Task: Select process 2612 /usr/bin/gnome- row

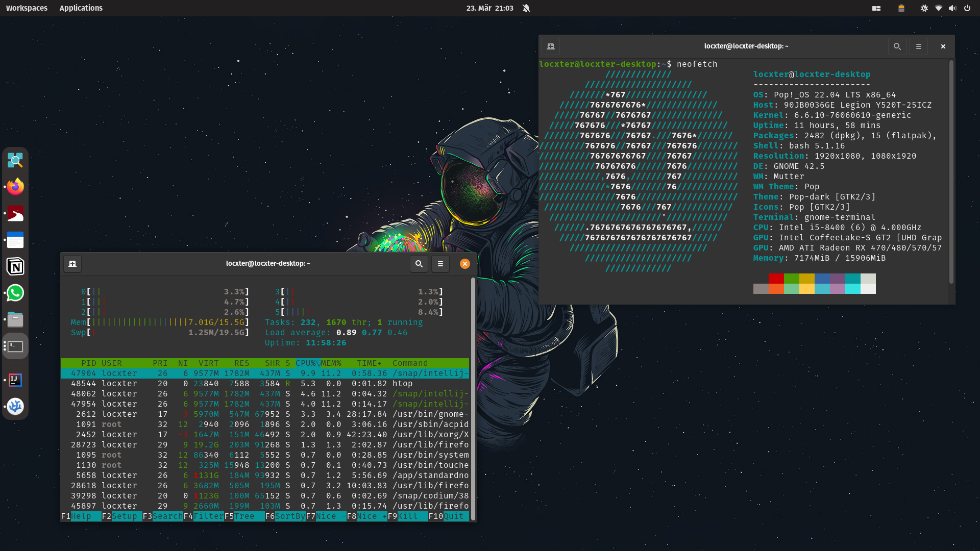Action: point(265,414)
